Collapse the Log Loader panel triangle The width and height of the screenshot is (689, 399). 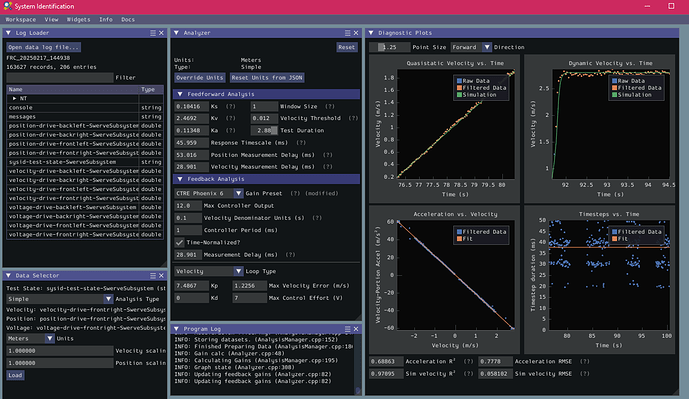point(8,33)
